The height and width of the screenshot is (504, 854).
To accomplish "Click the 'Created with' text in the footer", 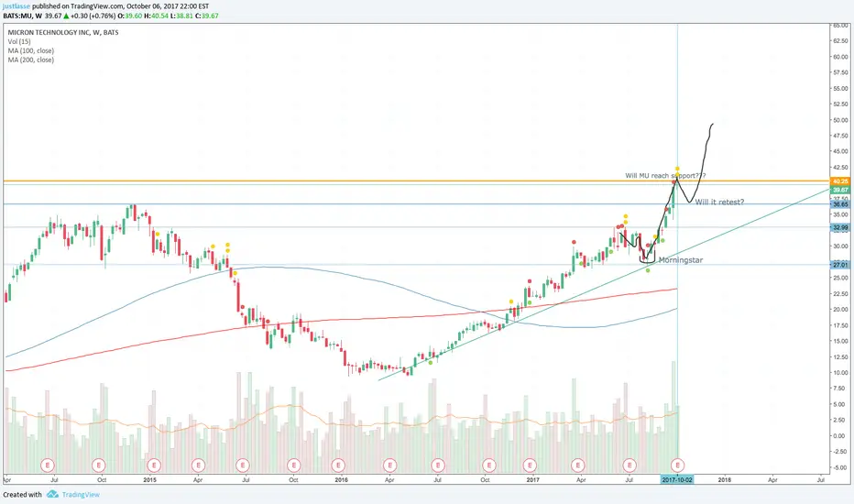I will tap(22, 495).
